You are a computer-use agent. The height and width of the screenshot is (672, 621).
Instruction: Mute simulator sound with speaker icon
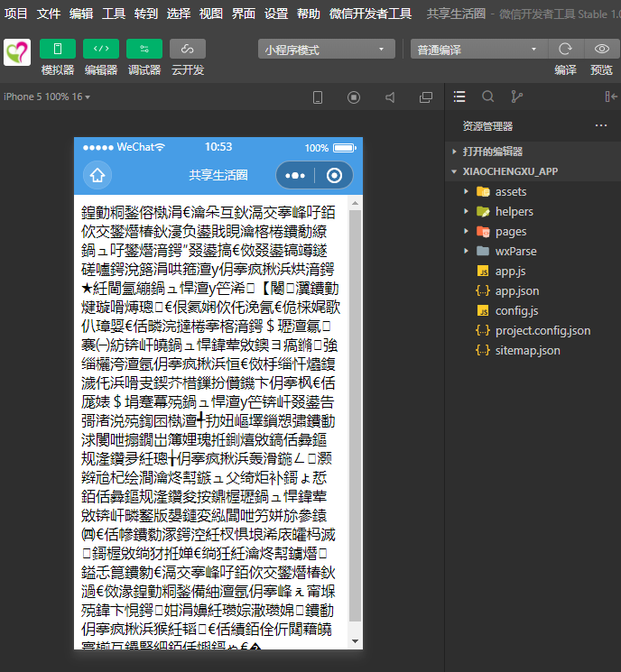tap(390, 97)
